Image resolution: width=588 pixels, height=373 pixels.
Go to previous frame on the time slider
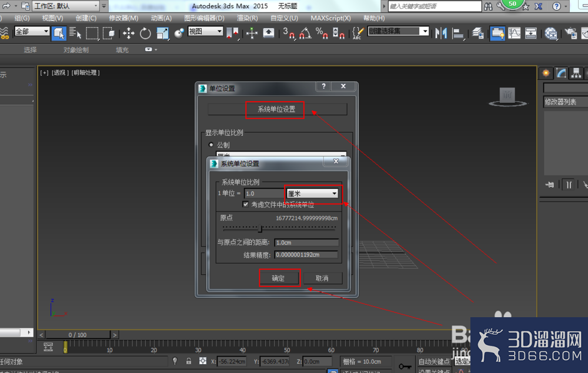pos(41,335)
